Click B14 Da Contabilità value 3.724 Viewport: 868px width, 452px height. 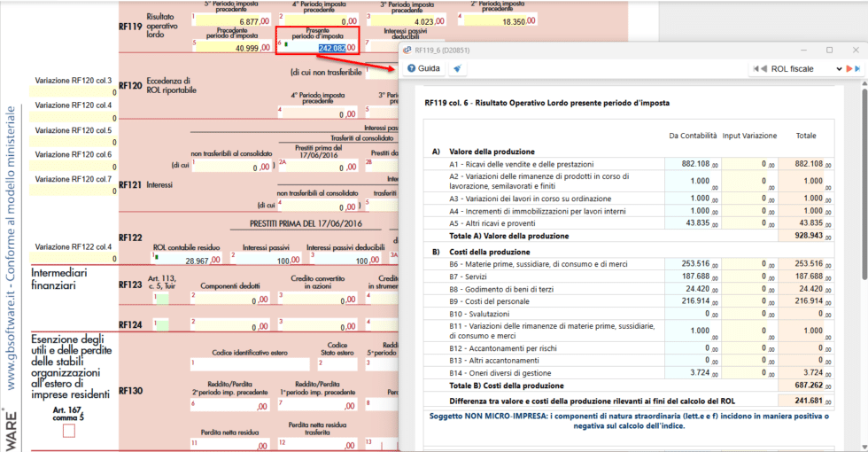tap(692, 373)
